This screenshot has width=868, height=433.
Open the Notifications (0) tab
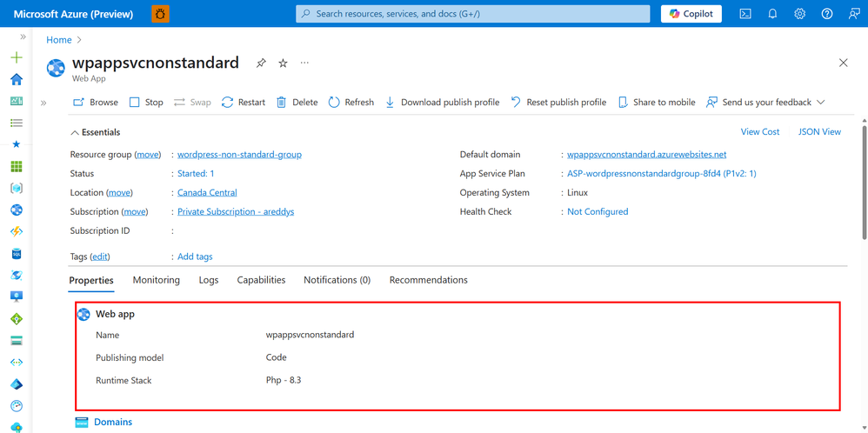pyautogui.click(x=337, y=280)
